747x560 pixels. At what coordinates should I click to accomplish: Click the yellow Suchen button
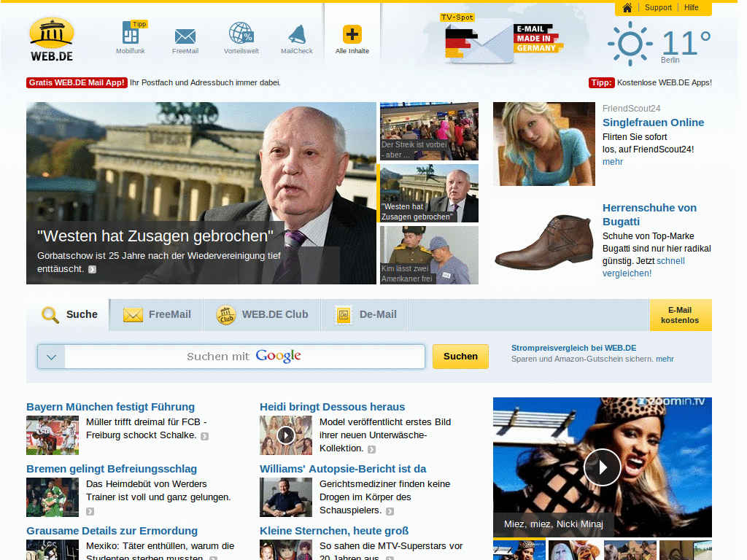pos(460,357)
